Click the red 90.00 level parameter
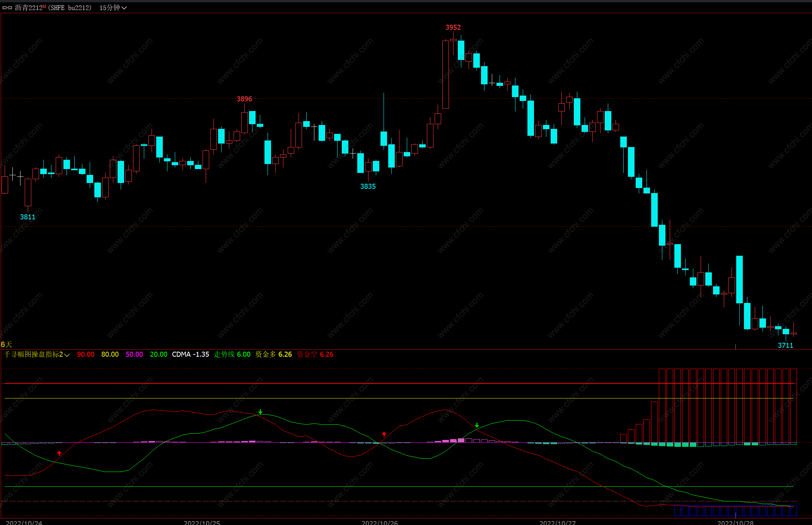The image size is (812, 525). point(85,354)
